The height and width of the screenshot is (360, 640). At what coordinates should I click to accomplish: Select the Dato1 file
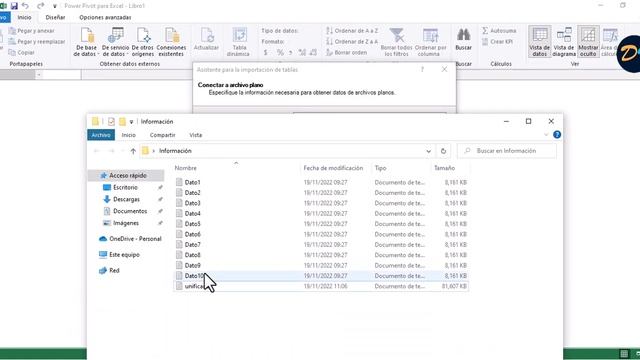click(321, 182)
